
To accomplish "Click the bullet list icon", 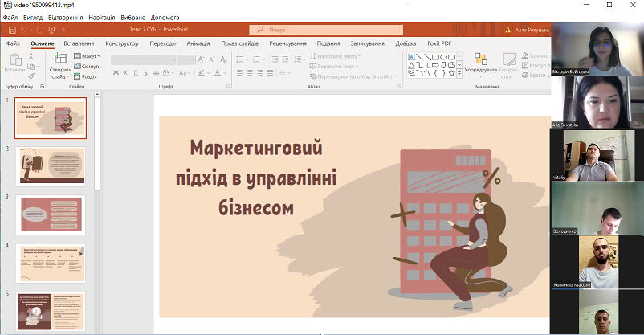I will [240, 59].
